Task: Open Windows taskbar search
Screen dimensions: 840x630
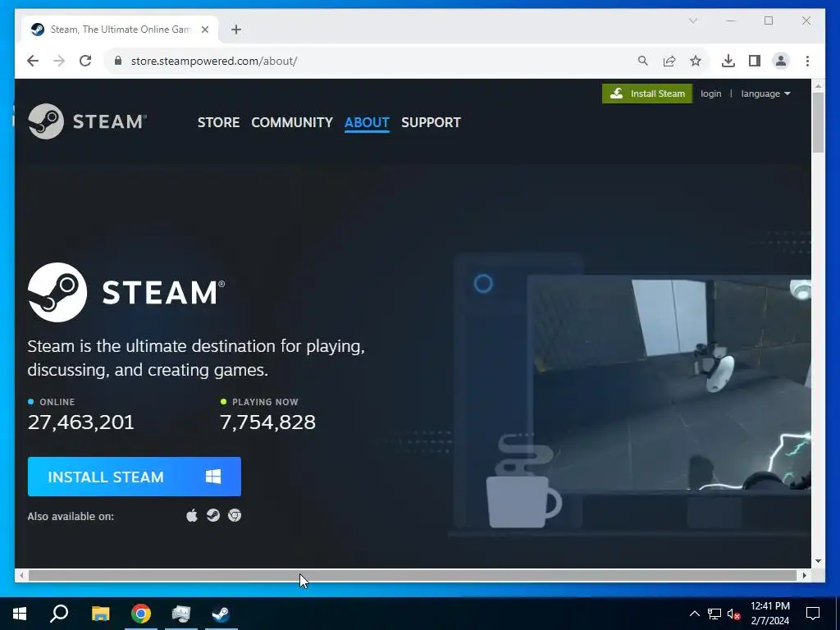Action: 59,614
